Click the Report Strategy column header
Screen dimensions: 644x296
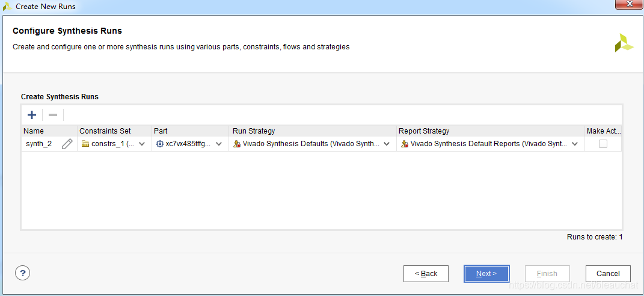pyautogui.click(x=491, y=131)
